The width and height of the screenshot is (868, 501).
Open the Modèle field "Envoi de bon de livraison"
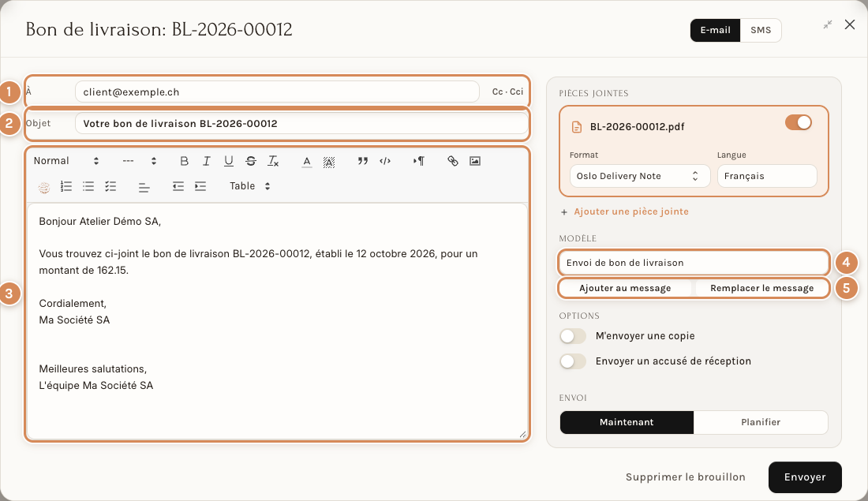point(694,263)
